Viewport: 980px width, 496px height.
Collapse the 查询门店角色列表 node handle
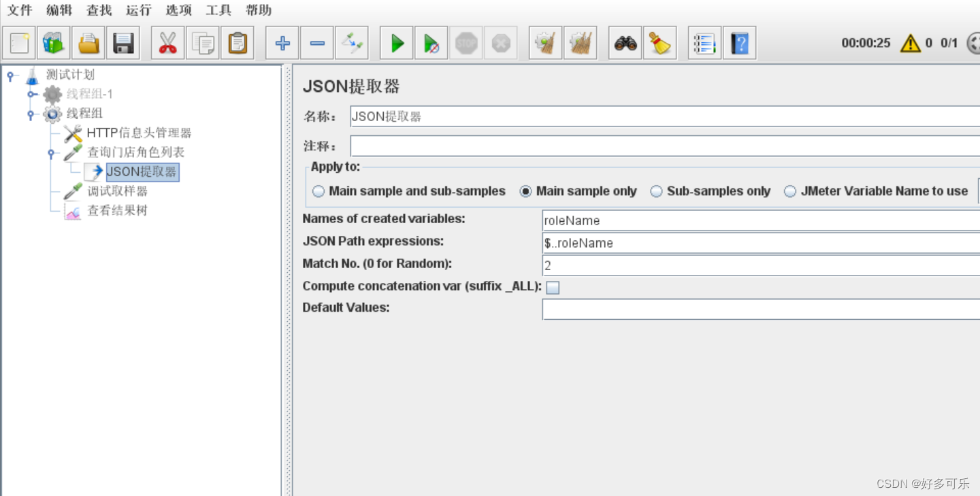[x=52, y=152]
